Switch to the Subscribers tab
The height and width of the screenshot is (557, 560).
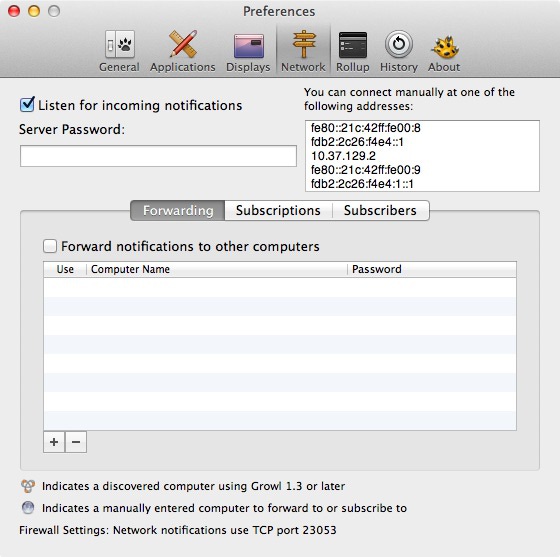click(x=380, y=210)
